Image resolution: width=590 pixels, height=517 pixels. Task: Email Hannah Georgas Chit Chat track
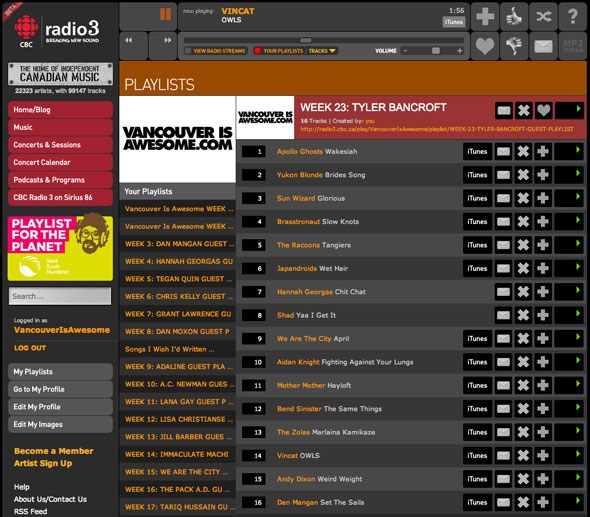(503, 292)
